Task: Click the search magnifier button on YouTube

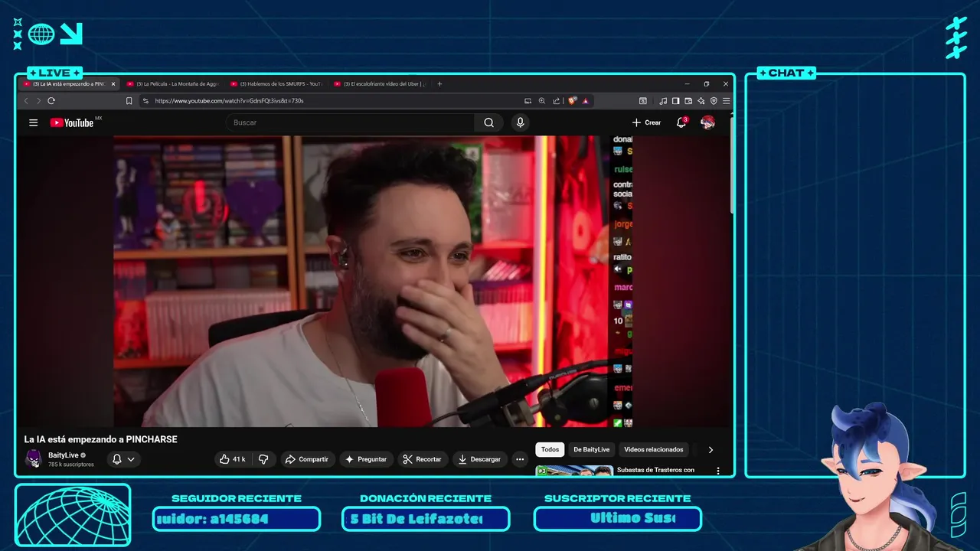Action: coord(488,122)
